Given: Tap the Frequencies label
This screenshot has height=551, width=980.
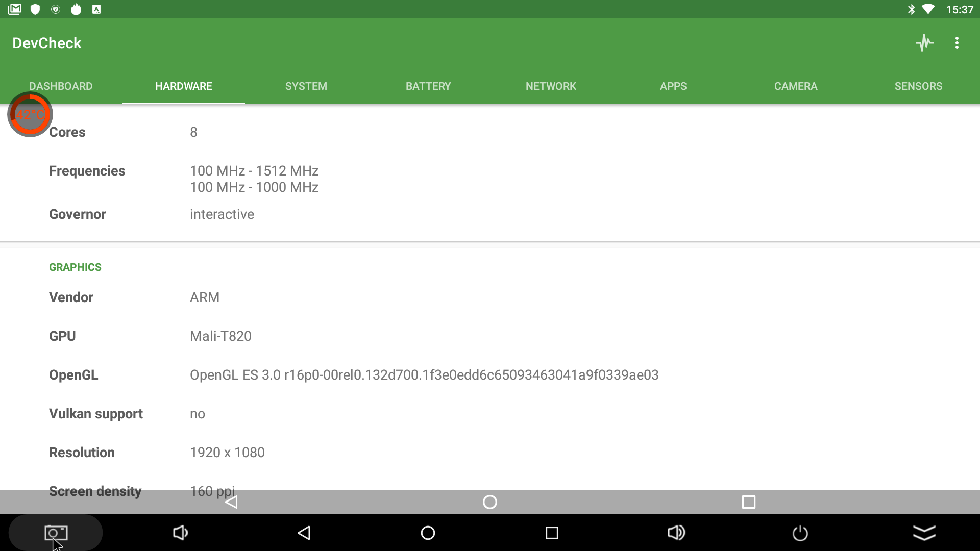Looking at the screenshot, I should [87, 171].
